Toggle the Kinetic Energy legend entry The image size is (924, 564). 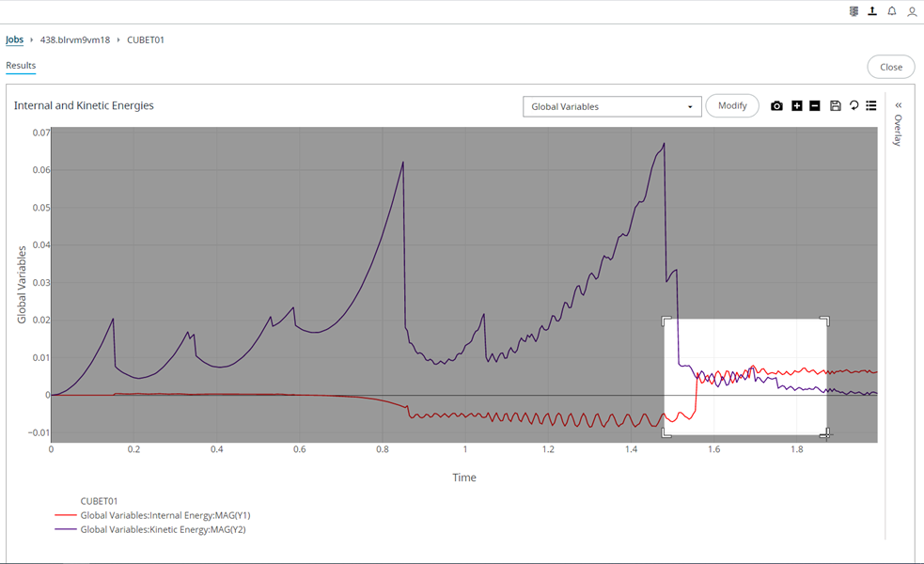coord(164,529)
